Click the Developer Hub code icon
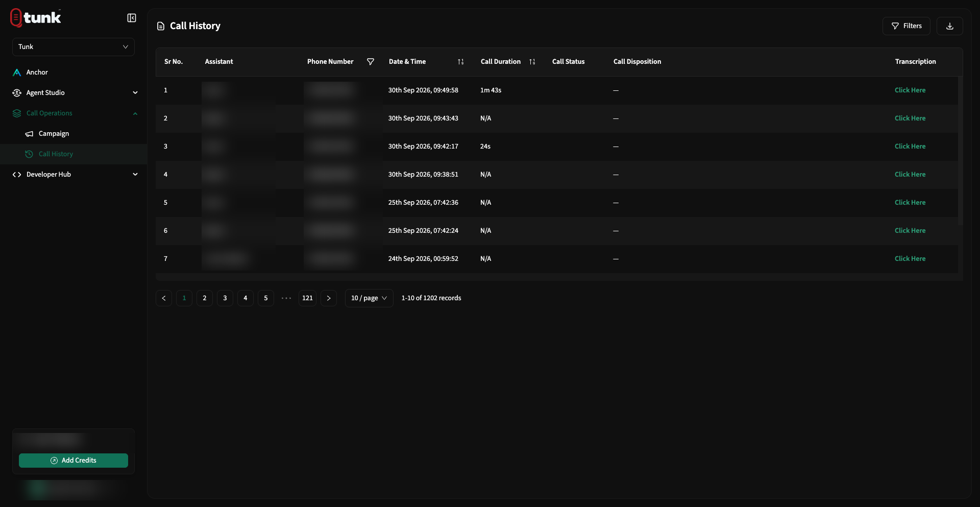Image resolution: width=980 pixels, height=507 pixels. pos(17,175)
